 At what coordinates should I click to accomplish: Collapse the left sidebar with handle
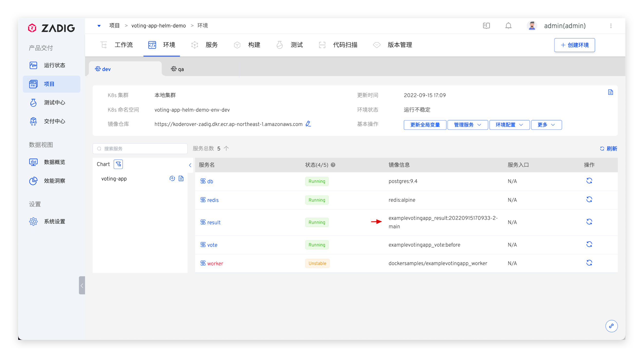pos(82,285)
